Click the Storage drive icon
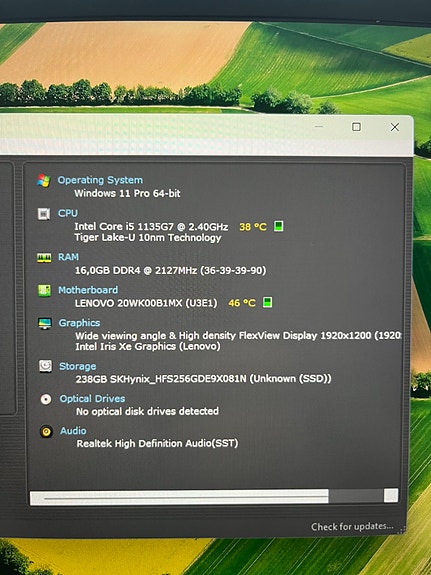Viewport: 431px width, 575px height. (x=45, y=366)
